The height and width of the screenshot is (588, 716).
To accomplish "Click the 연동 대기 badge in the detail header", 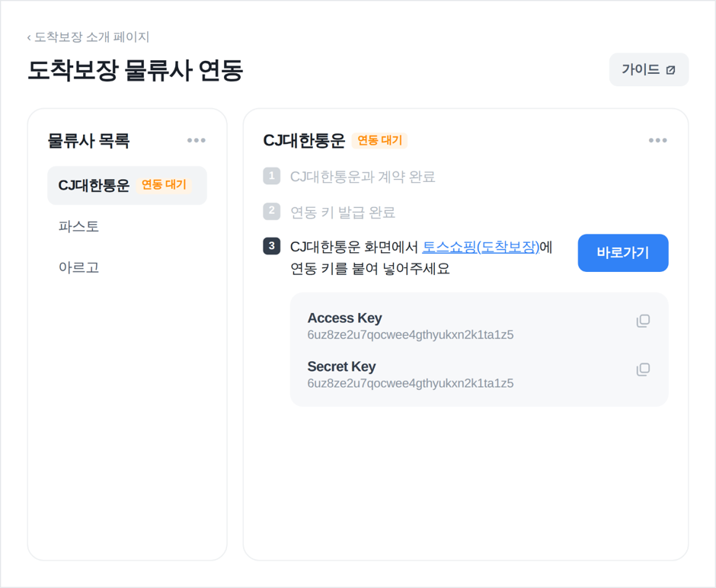I will tap(379, 140).
